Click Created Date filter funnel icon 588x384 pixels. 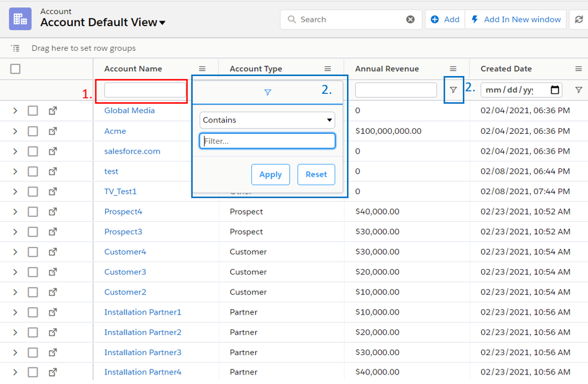click(x=579, y=90)
